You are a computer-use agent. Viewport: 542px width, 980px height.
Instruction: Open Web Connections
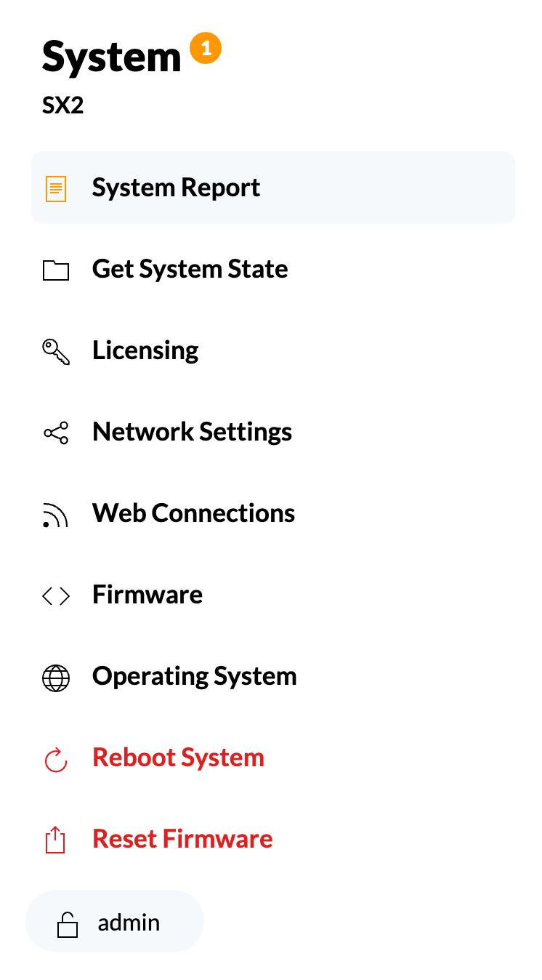273,513
